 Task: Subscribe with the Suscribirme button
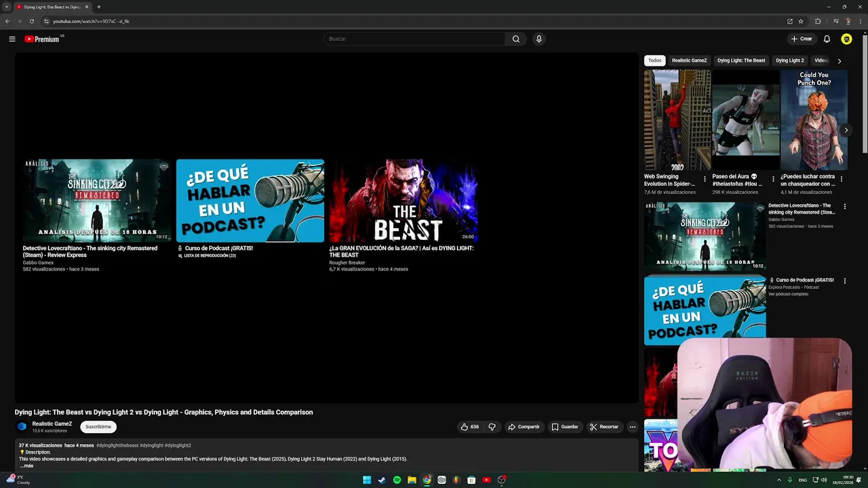tap(98, 427)
